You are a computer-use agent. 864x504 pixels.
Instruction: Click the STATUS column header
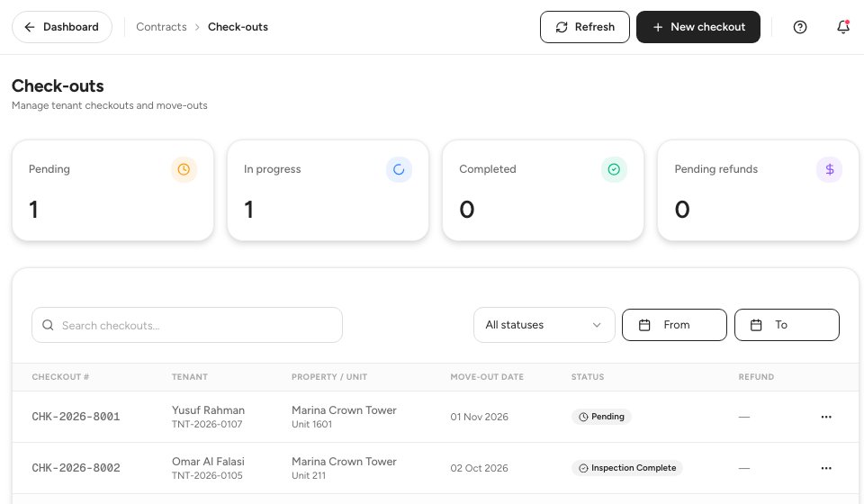tap(588, 377)
